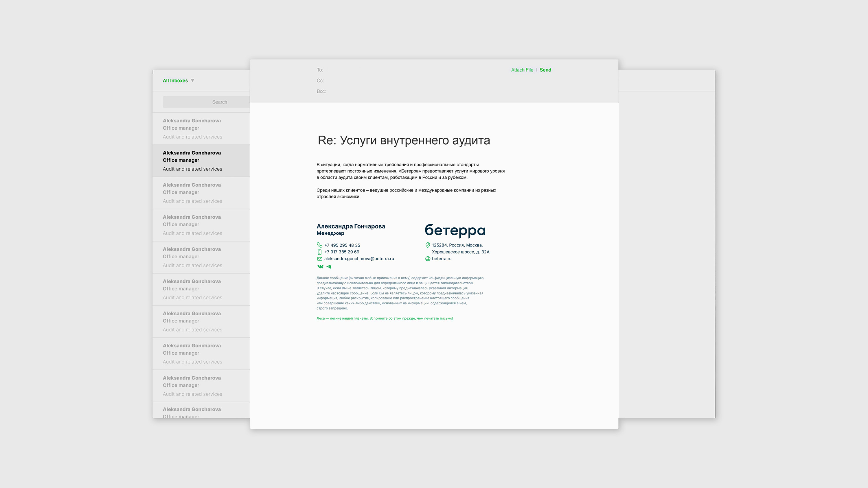Click the Telegram paper plane icon
The image size is (868, 488).
[x=329, y=266]
